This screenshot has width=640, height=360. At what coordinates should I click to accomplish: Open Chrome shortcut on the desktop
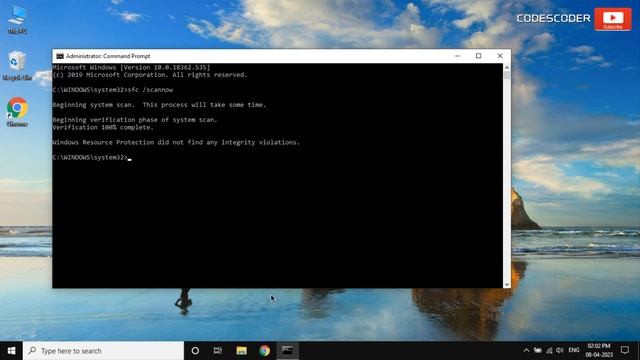17,112
